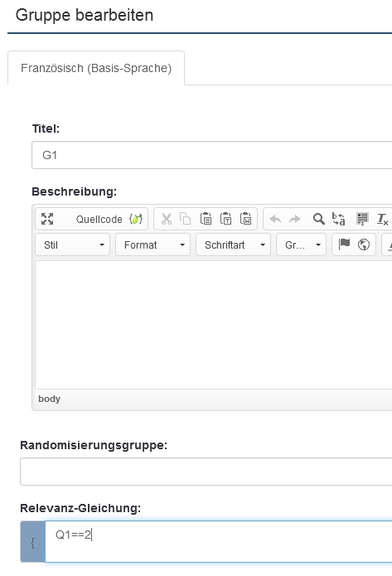This screenshot has width=392, height=576.
Task: Open the Stil dropdown
Action: pos(73,244)
